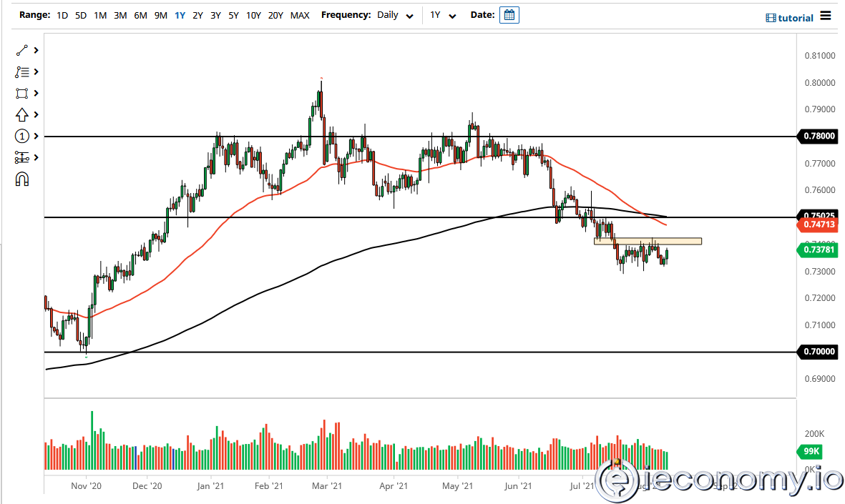Image resolution: width=845 pixels, height=504 pixels.
Task: Toggle the MAX range option
Action: 300,14
